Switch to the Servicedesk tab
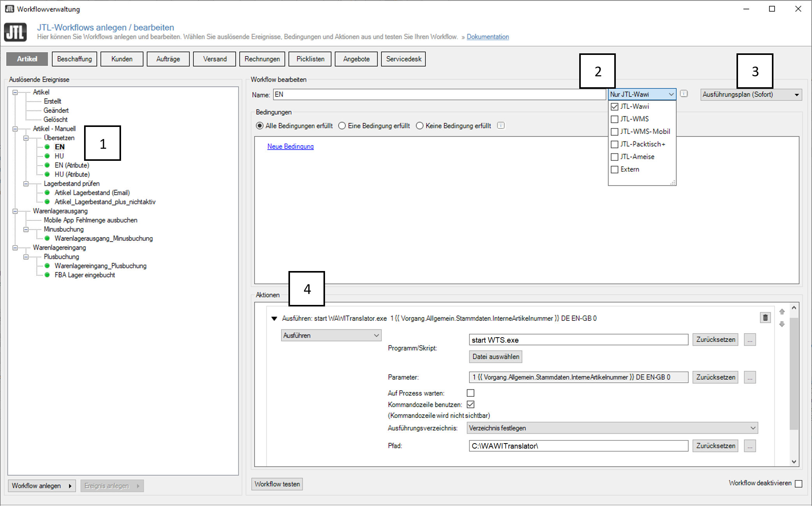The height and width of the screenshot is (507, 812). (403, 59)
